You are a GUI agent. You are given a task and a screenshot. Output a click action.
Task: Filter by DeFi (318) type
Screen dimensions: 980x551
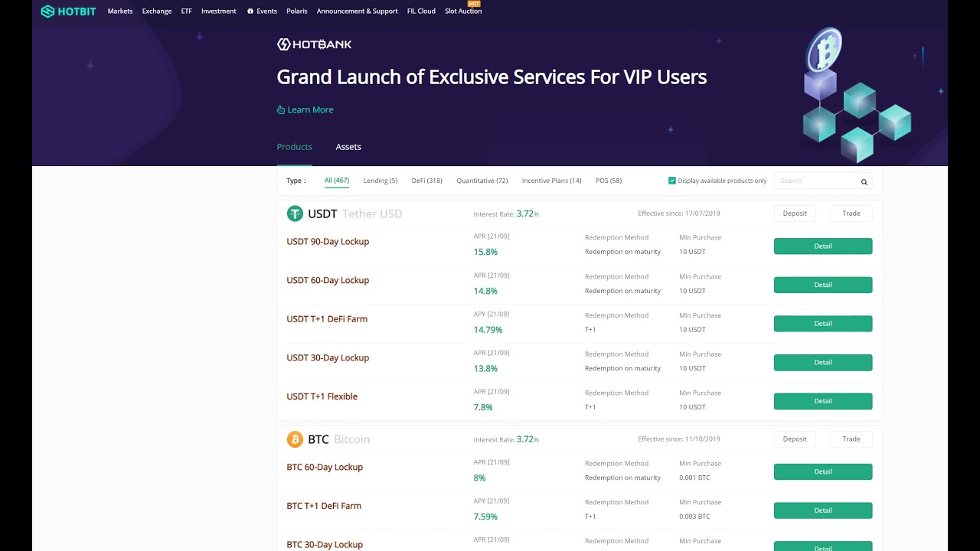[x=427, y=181]
